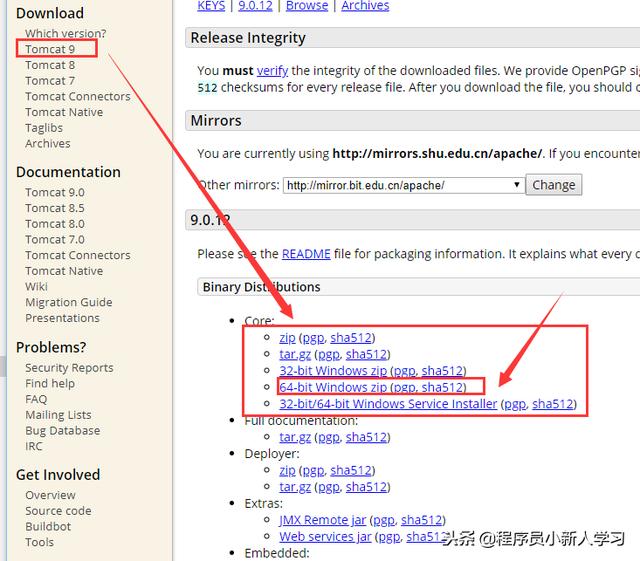Open the 9.0.12 link at top

click(x=255, y=5)
